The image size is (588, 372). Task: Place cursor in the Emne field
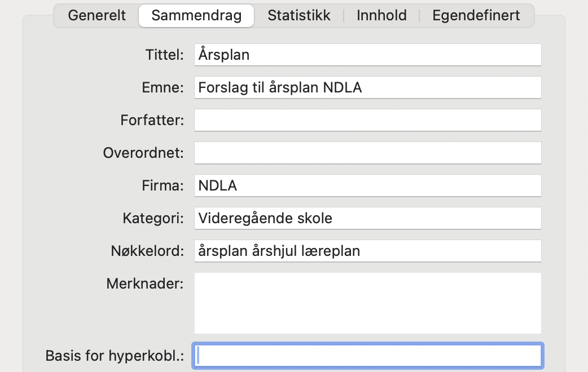coord(367,87)
